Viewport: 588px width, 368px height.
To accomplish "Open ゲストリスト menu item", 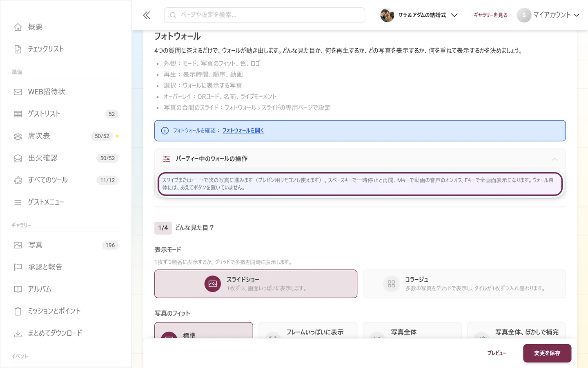I will coord(66,114).
